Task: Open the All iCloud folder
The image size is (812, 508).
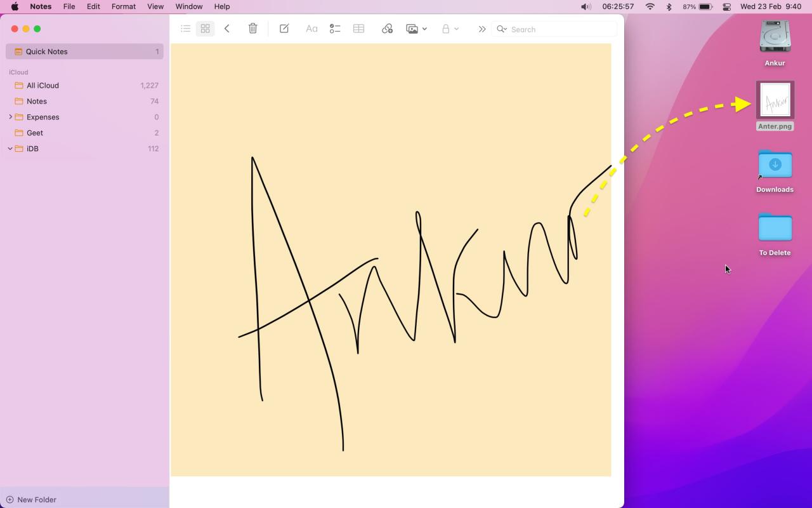Action: [x=84, y=85]
